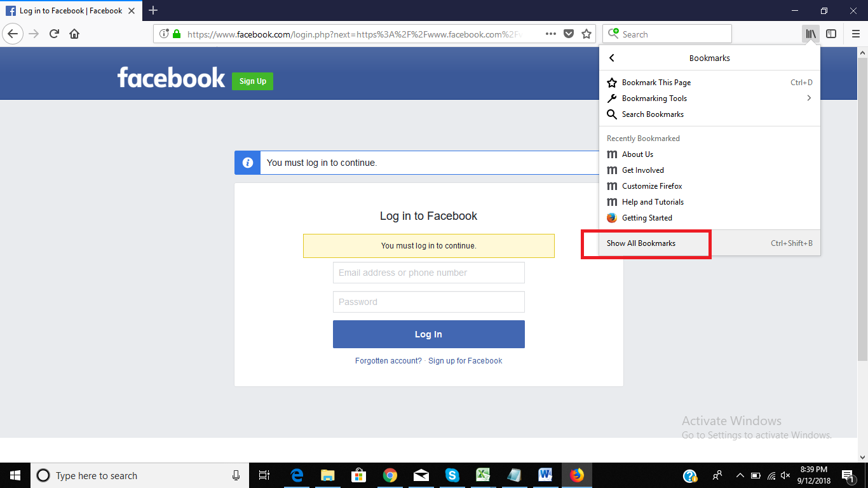This screenshot has width=868, height=488.
Task: Open site information icon in address bar
Action: 164,34
